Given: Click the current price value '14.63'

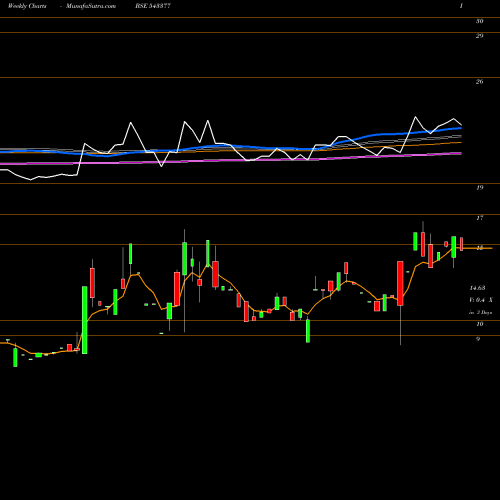Looking at the screenshot, I should click(477, 288).
